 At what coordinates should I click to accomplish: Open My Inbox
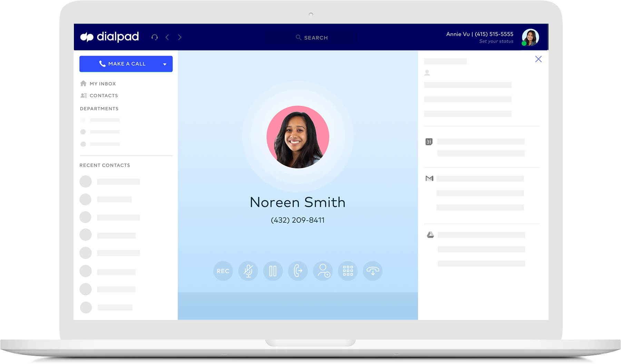102,84
